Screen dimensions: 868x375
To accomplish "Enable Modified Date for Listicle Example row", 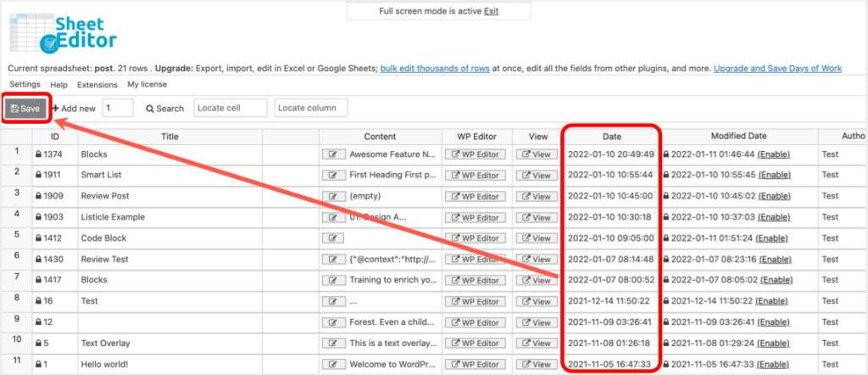I will 775,217.
